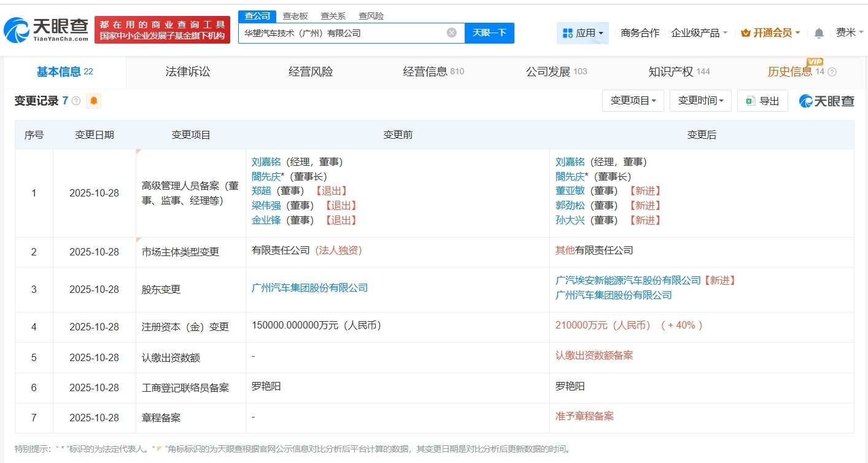Screen dimensions: 868x463
Task: Click the Tianyancha logo in top left corner
Action: (x=44, y=28)
